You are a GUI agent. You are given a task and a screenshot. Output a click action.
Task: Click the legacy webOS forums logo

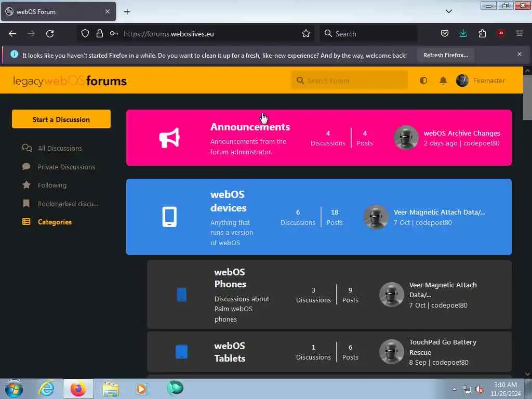click(70, 81)
